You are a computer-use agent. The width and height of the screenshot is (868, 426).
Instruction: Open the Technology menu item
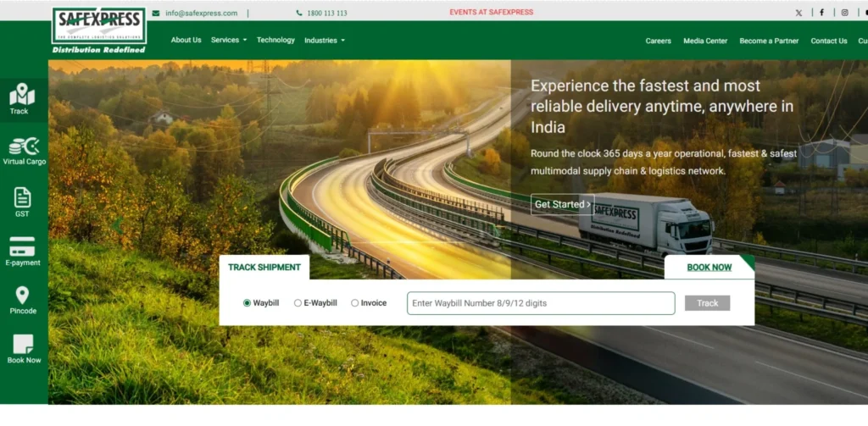click(275, 40)
